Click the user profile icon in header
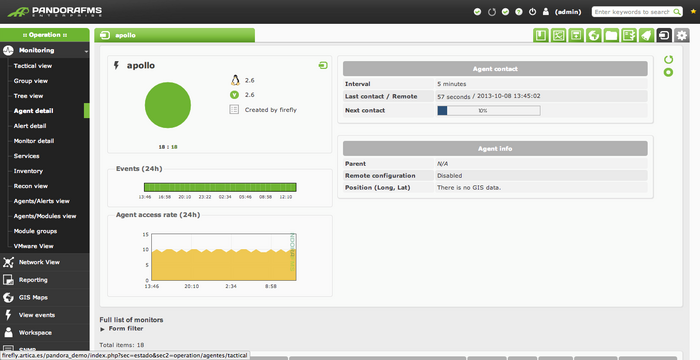 (x=546, y=12)
